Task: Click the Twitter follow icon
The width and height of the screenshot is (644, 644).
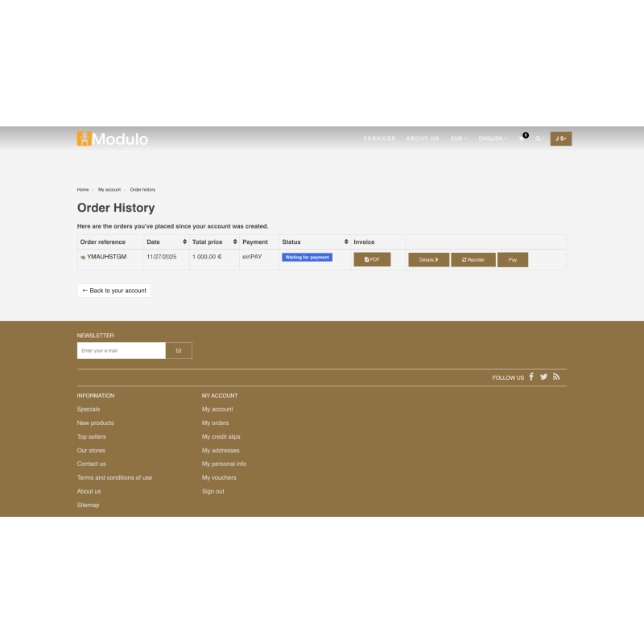Action: pos(543,377)
